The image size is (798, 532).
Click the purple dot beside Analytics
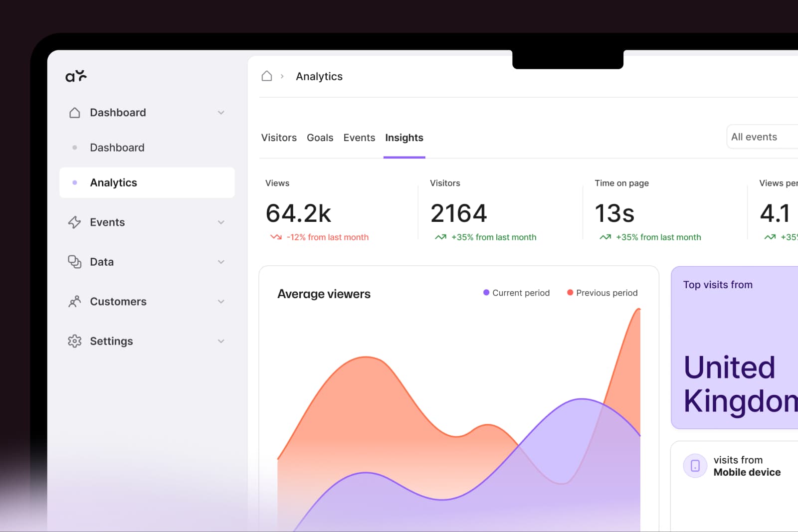coord(75,182)
